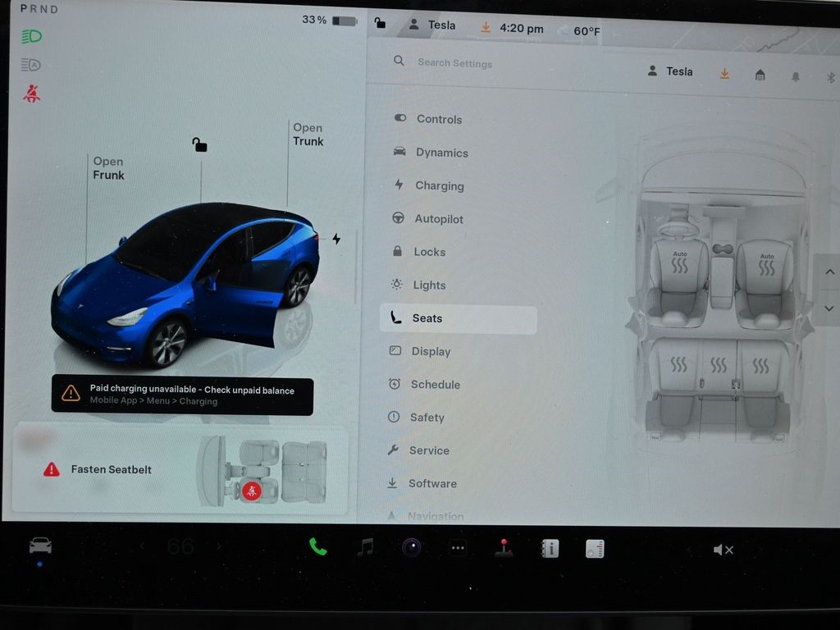Image resolution: width=840 pixels, height=630 pixels.
Task: Tap the orange software update download icon
Action: click(724, 73)
